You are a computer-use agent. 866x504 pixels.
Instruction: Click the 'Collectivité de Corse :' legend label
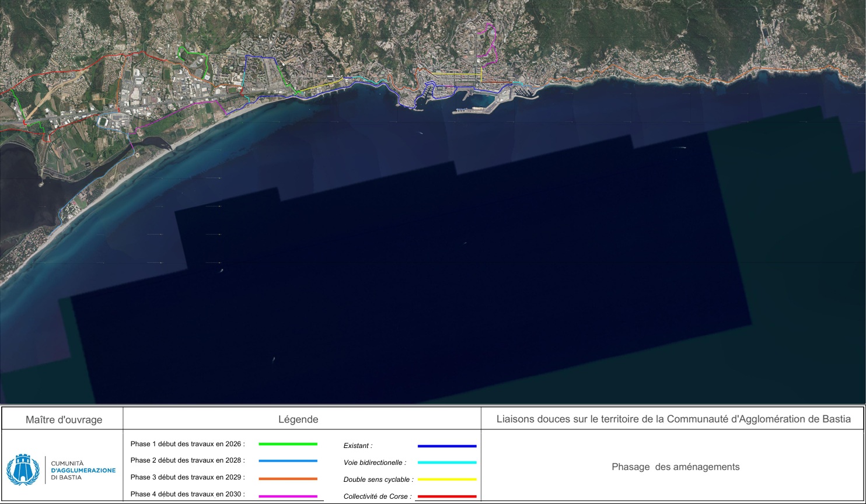tap(378, 496)
